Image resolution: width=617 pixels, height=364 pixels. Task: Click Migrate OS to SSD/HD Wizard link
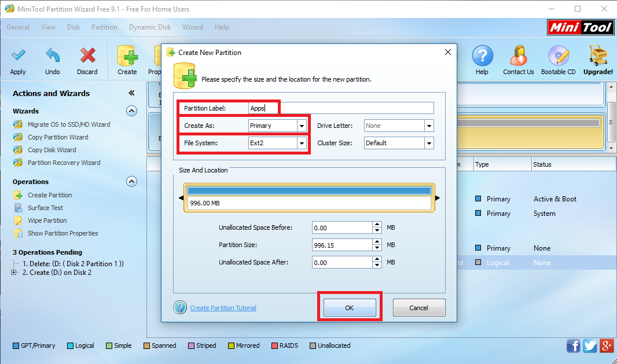coord(69,124)
